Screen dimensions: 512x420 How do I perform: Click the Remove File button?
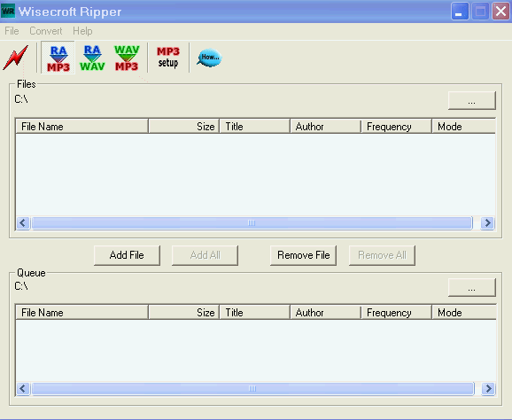coord(303,255)
